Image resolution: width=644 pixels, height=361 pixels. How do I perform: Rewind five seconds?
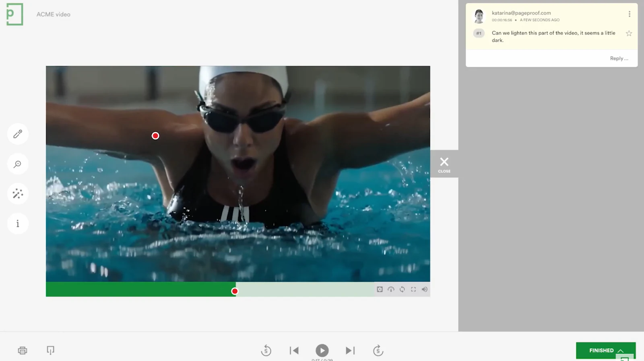click(266, 351)
